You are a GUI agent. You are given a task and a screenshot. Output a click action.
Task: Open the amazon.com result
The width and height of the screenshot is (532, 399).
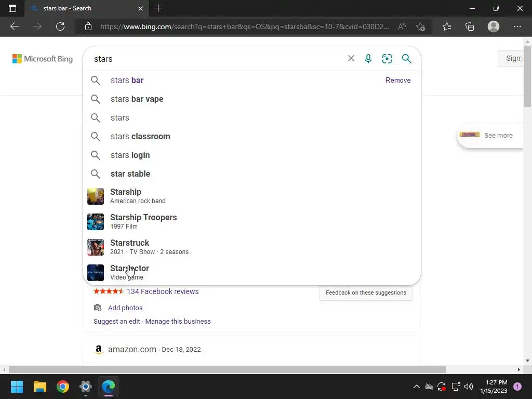[132, 350]
